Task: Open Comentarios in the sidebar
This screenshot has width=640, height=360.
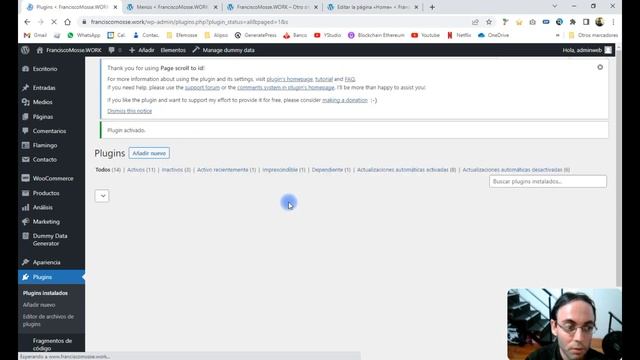Action: point(49,131)
